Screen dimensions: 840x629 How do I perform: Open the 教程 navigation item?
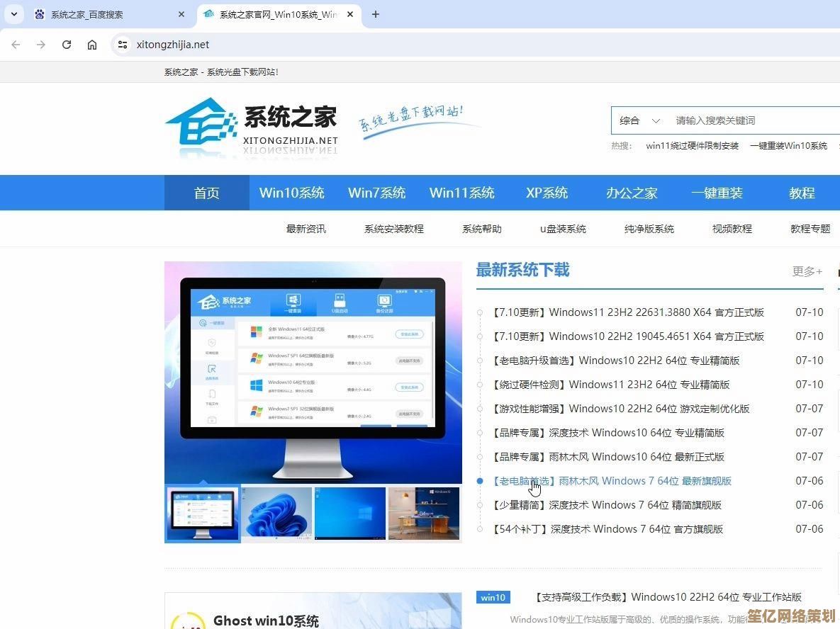pyautogui.click(x=802, y=193)
